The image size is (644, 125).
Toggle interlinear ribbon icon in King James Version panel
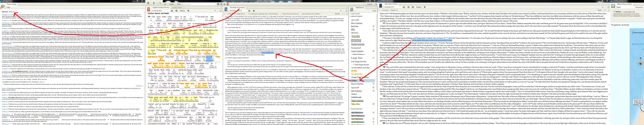(425, 7)
